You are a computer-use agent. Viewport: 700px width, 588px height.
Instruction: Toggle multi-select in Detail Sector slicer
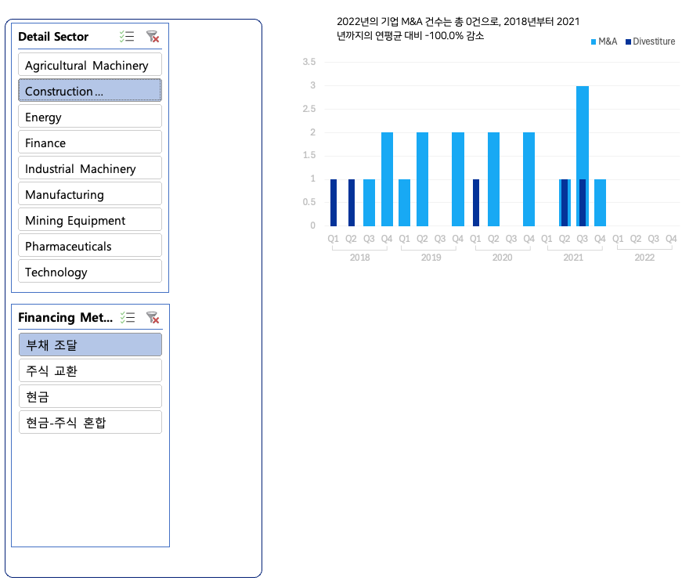(127, 37)
